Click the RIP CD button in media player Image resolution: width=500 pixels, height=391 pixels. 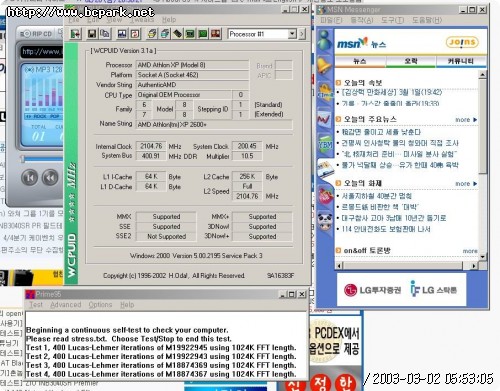(x=36, y=34)
